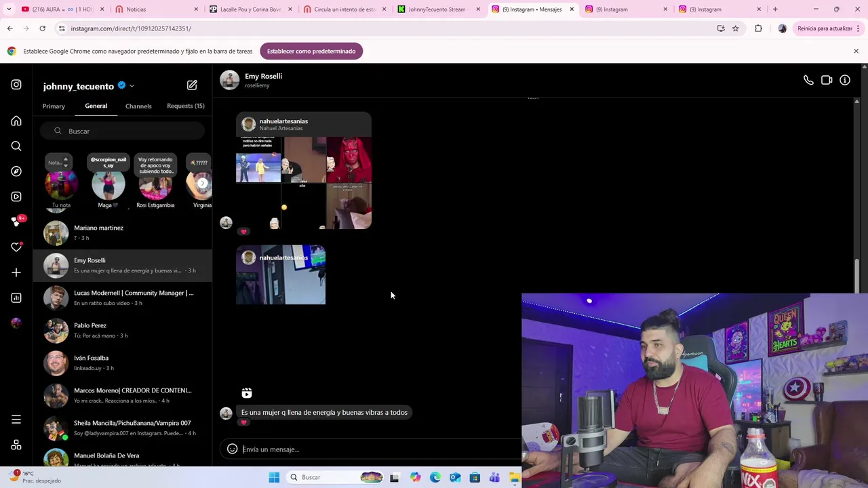Open the Meta apps grid icon

(x=16, y=445)
